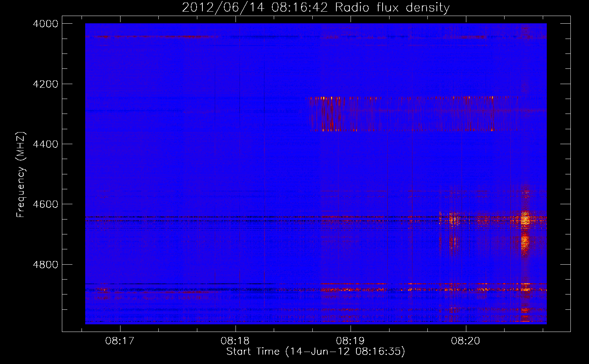The image size is (589, 364).
Task: Click the plot title '2012/06/14 08:16:42 Radio flux density'
Action: 316,7
